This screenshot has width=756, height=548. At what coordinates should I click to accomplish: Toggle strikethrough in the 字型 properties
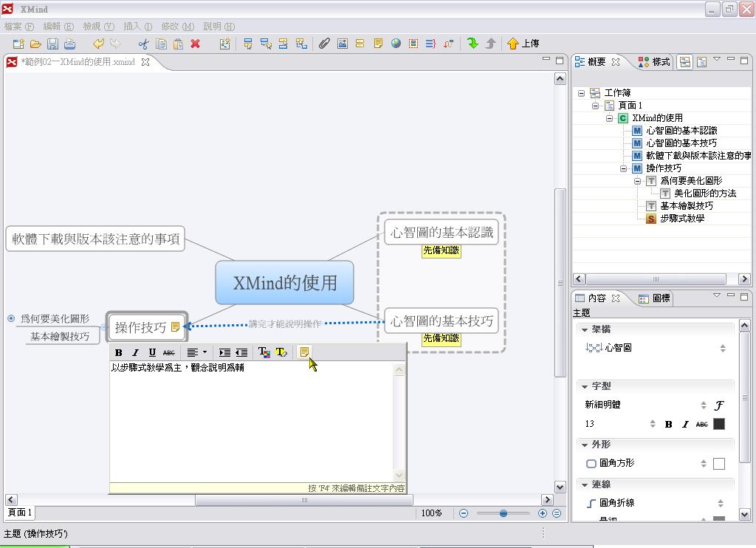click(x=702, y=424)
